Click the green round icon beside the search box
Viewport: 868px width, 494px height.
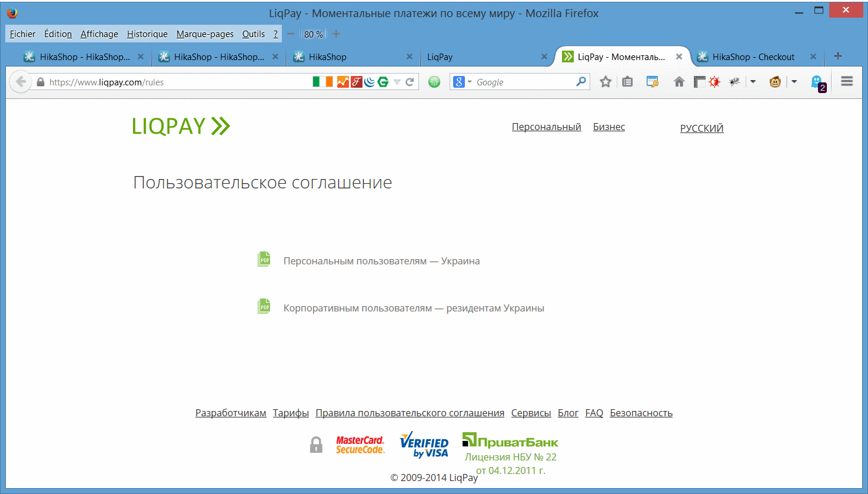pos(434,82)
